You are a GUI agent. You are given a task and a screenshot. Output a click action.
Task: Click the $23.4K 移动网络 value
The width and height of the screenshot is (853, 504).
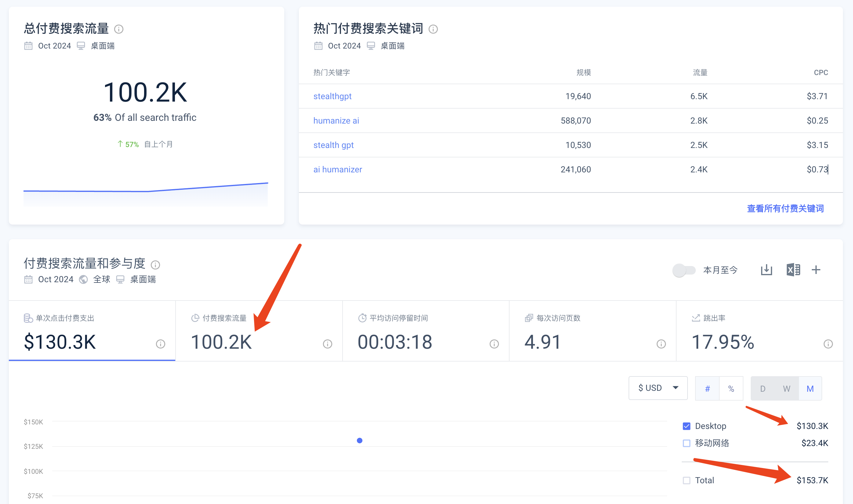click(x=815, y=443)
